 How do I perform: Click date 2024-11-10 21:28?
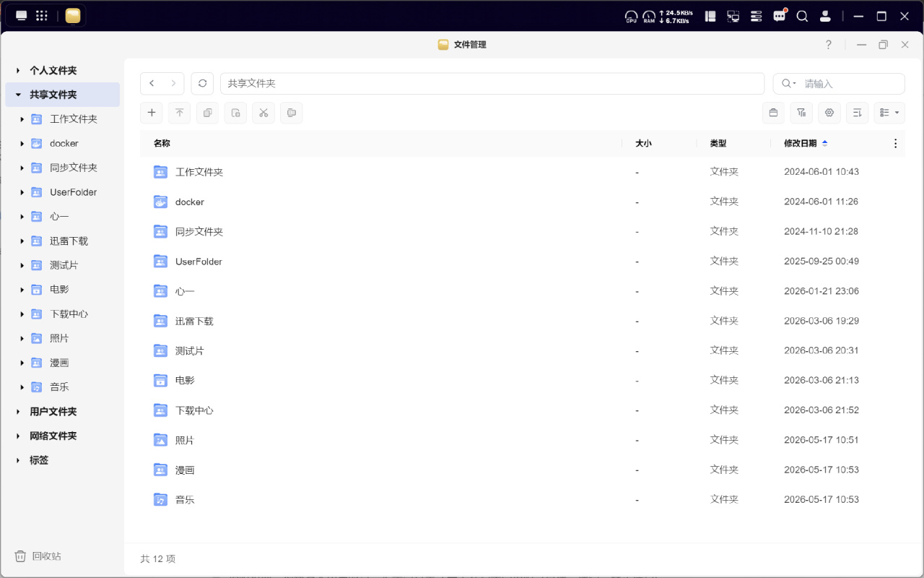click(821, 231)
